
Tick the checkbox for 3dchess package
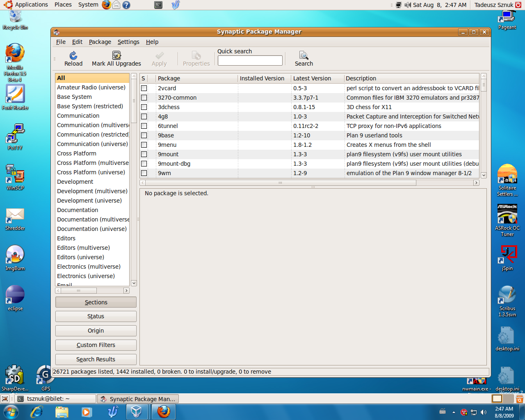144,107
